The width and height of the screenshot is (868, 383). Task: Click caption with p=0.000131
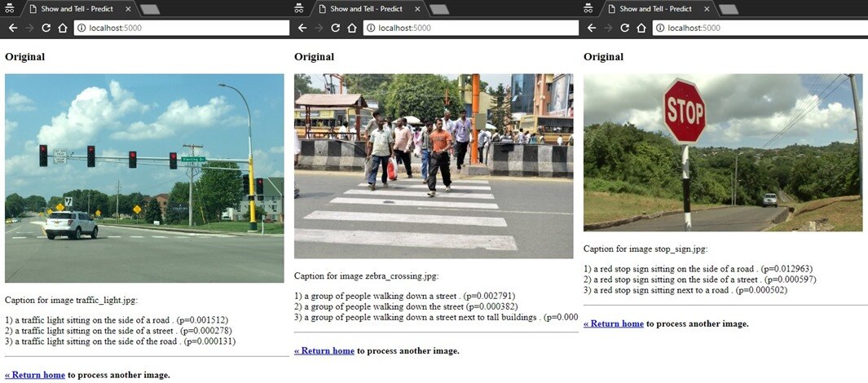[x=120, y=341]
